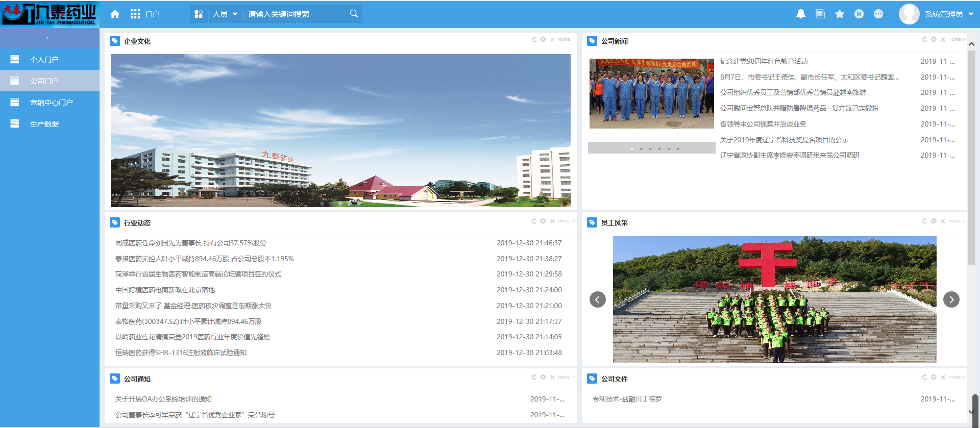Open the notifications bell
Screen dimensions: 980x428
click(801, 14)
